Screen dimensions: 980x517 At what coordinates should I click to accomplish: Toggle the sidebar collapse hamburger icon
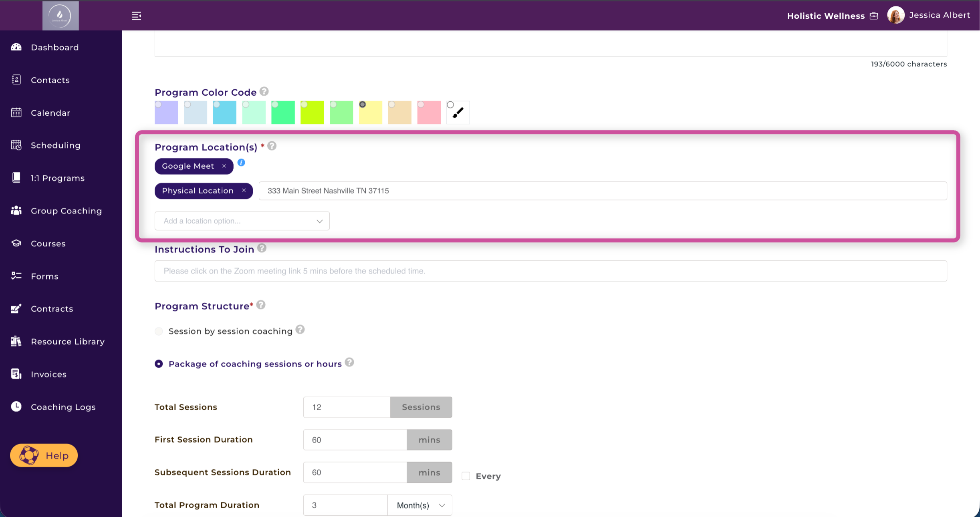136,16
